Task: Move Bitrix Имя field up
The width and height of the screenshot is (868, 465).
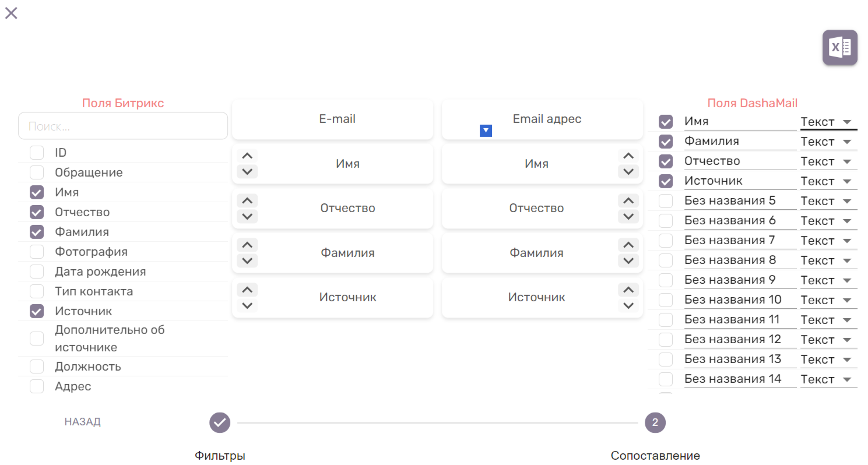Action: point(247,156)
